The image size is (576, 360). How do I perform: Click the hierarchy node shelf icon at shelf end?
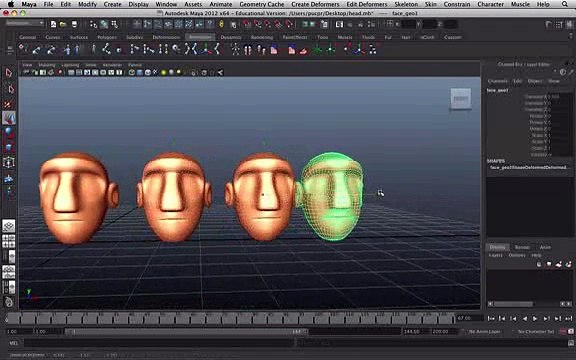click(372, 49)
